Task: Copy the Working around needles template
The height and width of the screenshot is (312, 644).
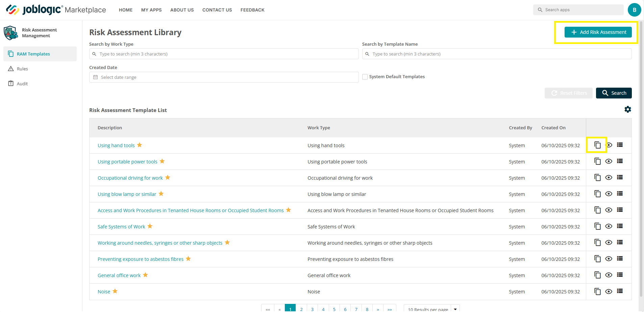Action: point(597,243)
